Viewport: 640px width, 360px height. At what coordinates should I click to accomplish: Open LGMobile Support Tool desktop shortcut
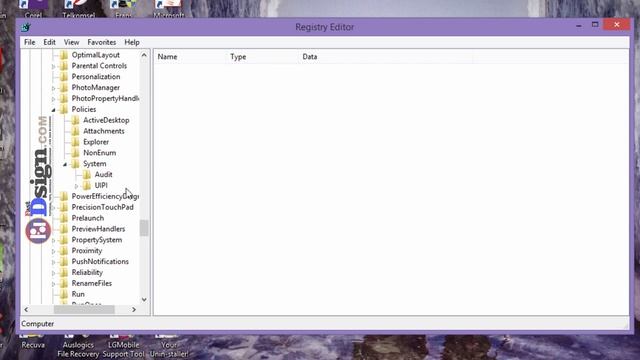123,346
